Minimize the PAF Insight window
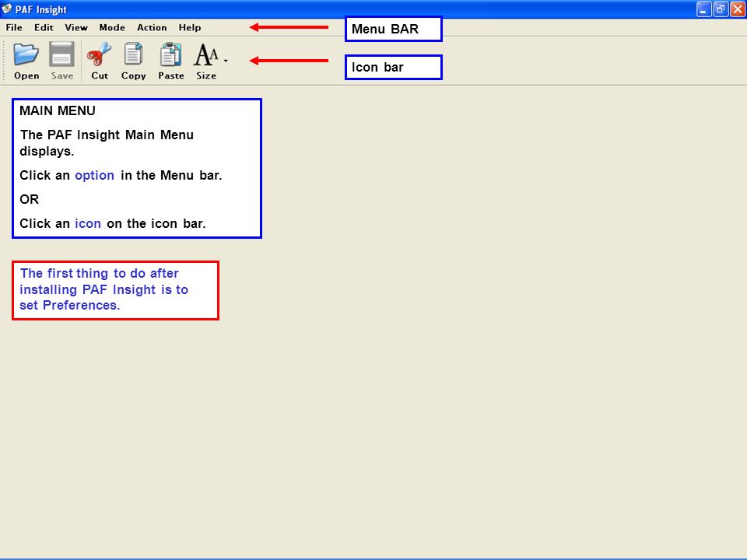 click(703, 9)
